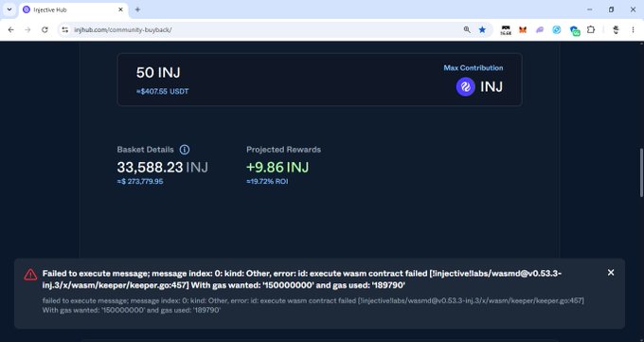Click the page vertical scrollbar thumb
The image size is (644, 342).
coord(641,172)
